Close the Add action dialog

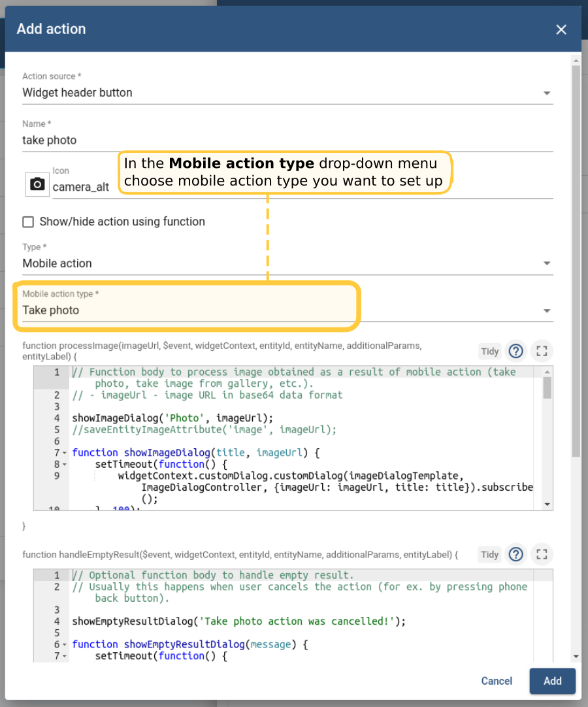click(561, 29)
